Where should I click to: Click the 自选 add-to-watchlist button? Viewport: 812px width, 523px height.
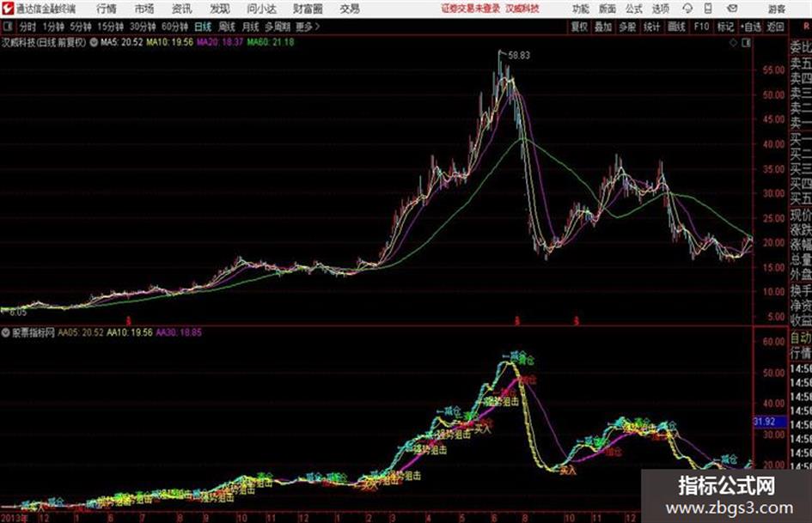point(751,27)
